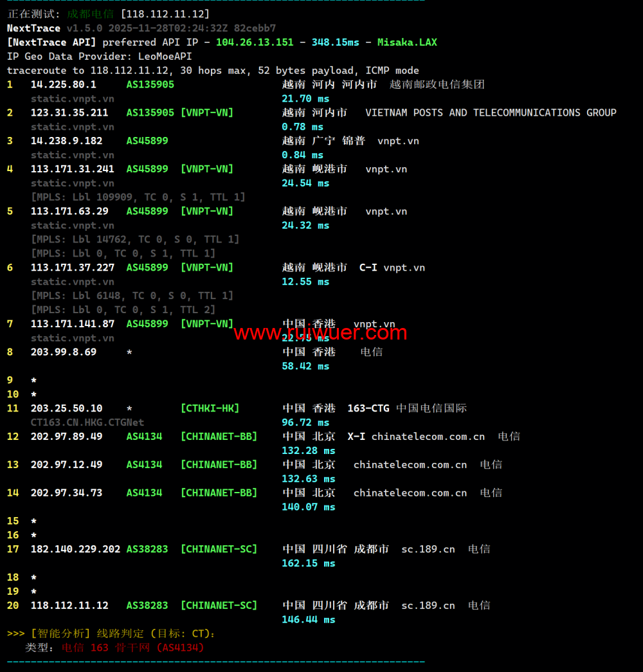Click the CT163.CN.HKG.CTGNet hostname
This screenshot has width=643, height=672.
[x=87, y=422]
